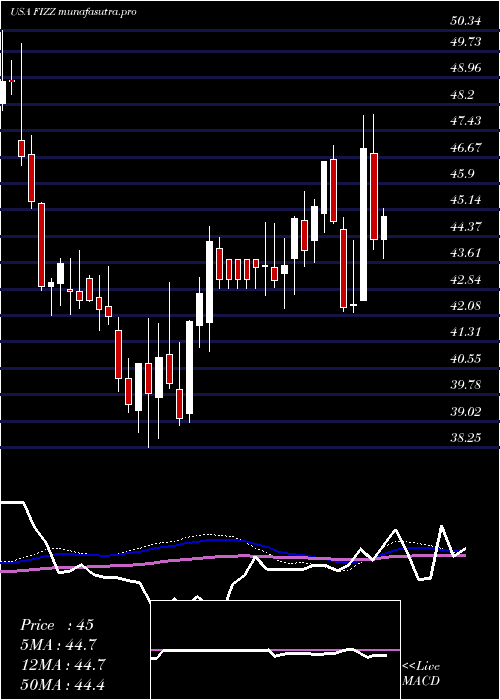Click the '5MA : 44.7' readout

[x=58, y=645]
